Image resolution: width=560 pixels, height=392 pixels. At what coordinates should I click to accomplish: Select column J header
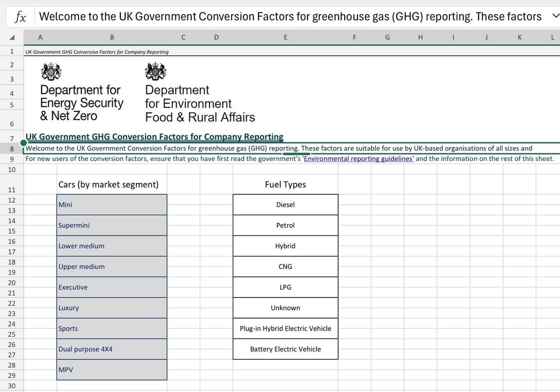(x=486, y=37)
